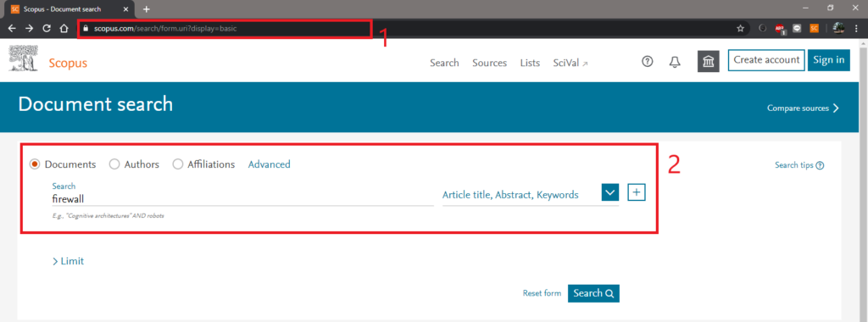The image size is (868, 322).
Task: Click the Create account button
Action: coord(766,60)
